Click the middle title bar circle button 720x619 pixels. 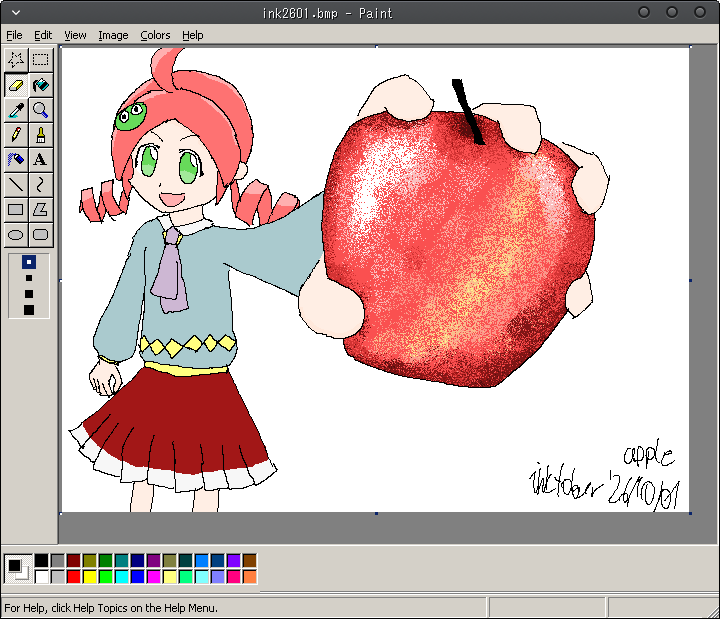tap(671, 12)
